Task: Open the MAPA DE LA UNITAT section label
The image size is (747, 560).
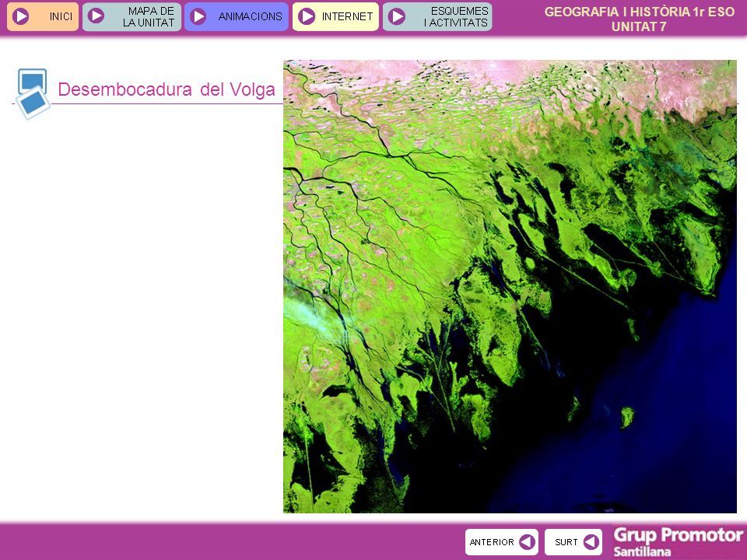Action: (149, 16)
